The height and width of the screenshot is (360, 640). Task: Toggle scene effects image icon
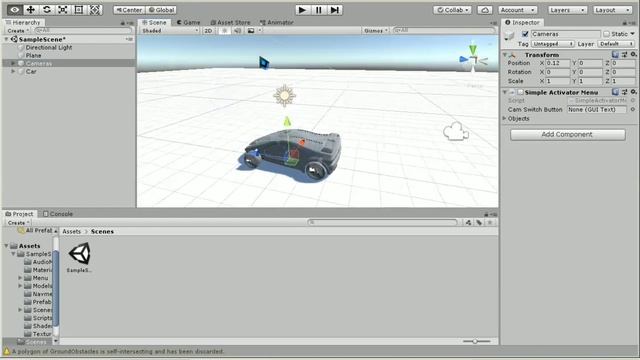click(251, 31)
